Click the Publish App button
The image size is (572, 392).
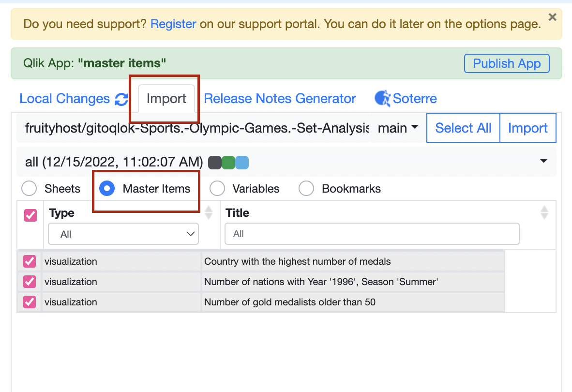(x=507, y=63)
